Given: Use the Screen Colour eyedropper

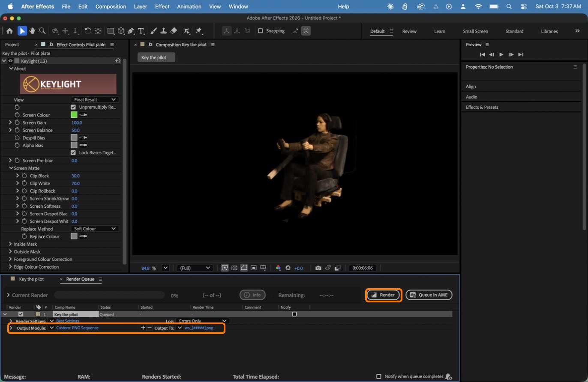Looking at the screenshot, I should click(83, 115).
